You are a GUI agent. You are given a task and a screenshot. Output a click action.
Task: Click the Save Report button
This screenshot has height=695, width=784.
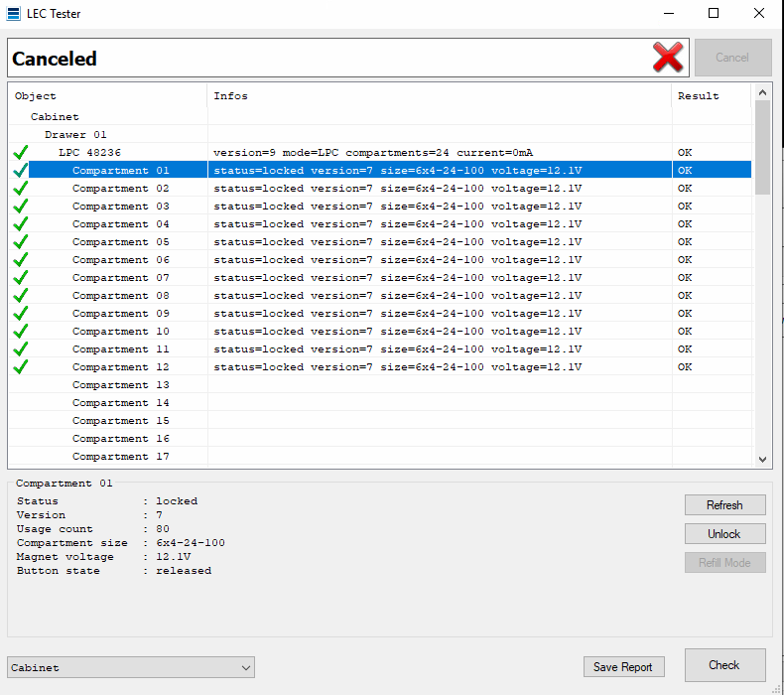coord(623,667)
